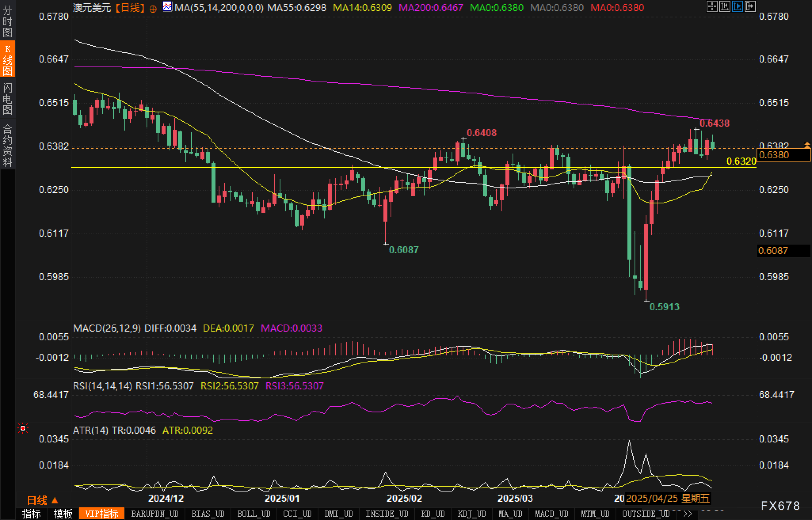Open the 【日线】 period selector in header
Screen dimensions: 812x520
pyautogui.click(x=130, y=8)
